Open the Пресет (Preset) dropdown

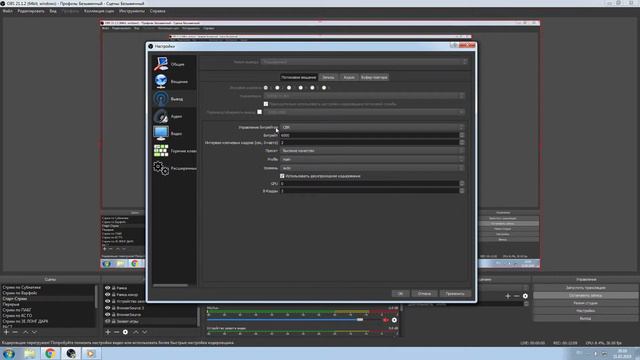coord(372,151)
